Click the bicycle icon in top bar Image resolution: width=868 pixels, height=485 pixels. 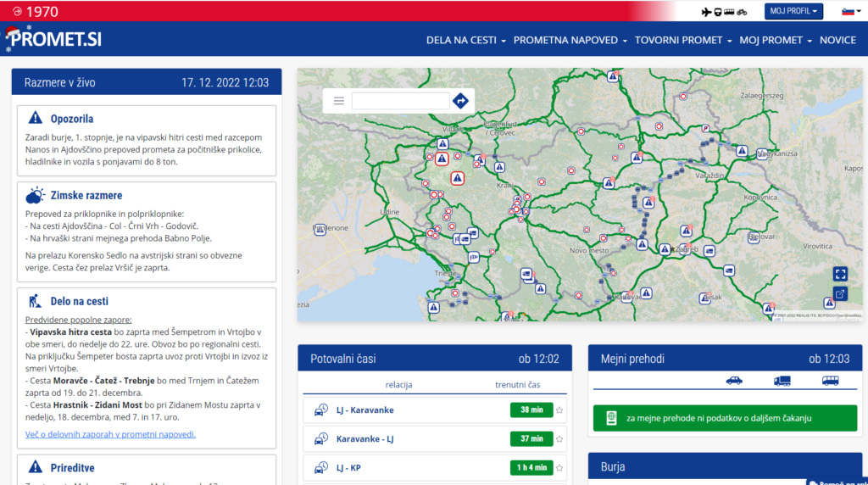click(742, 12)
